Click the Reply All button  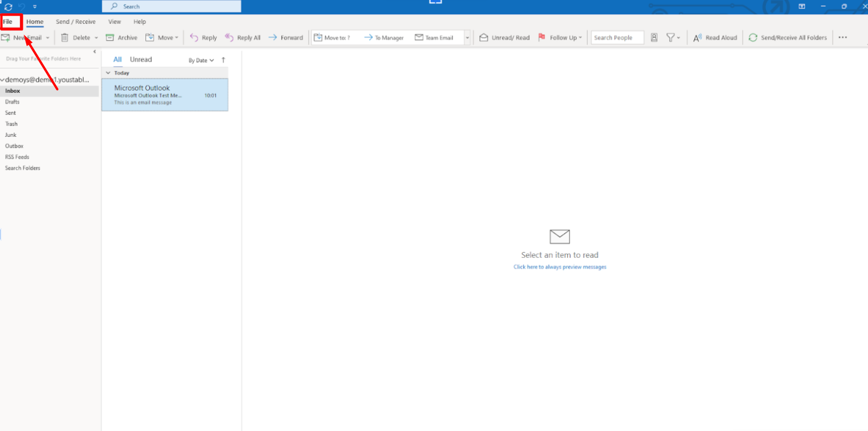pyautogui.click(x=242, y=38)
